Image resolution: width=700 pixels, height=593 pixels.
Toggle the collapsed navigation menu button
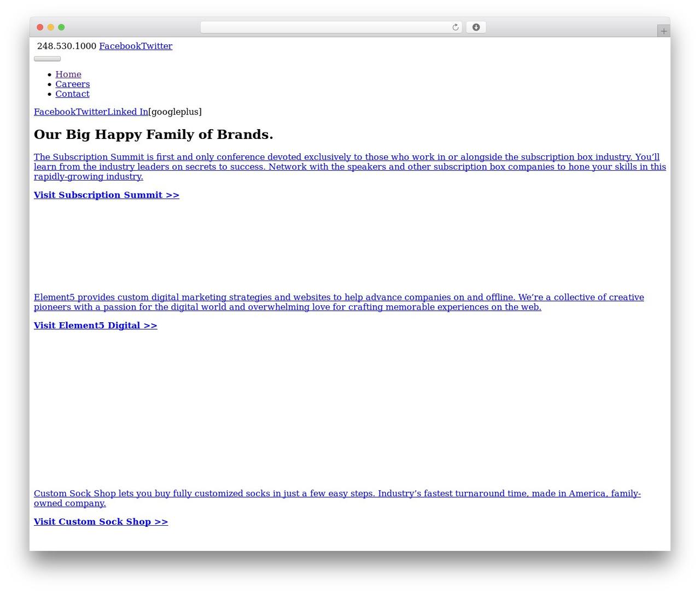point(47,59)
